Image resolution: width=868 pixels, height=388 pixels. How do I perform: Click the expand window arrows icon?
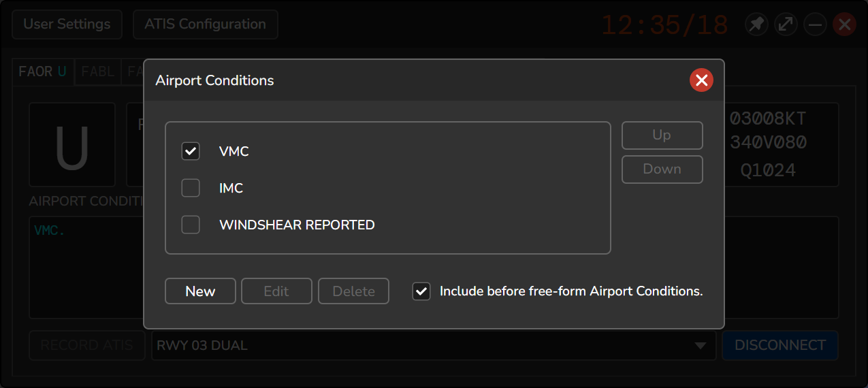point(786,25)
